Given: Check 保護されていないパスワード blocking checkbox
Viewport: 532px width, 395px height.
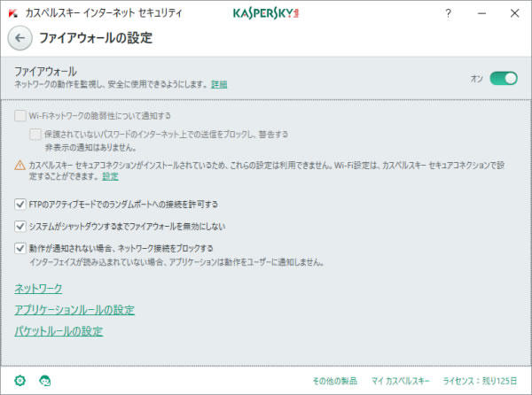Looking at the screenshot, I should point(35,134).
